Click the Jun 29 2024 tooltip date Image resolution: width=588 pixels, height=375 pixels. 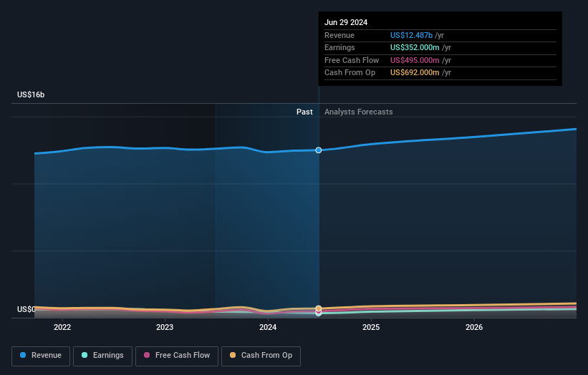[x=346, y=22]
